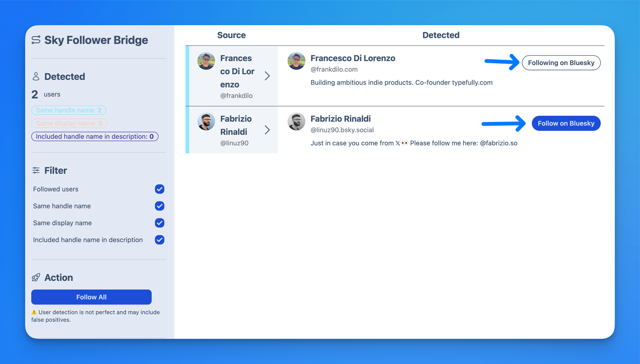Select the Source column header
Screen dimensions: 640x364
click(x=231, y=35)
